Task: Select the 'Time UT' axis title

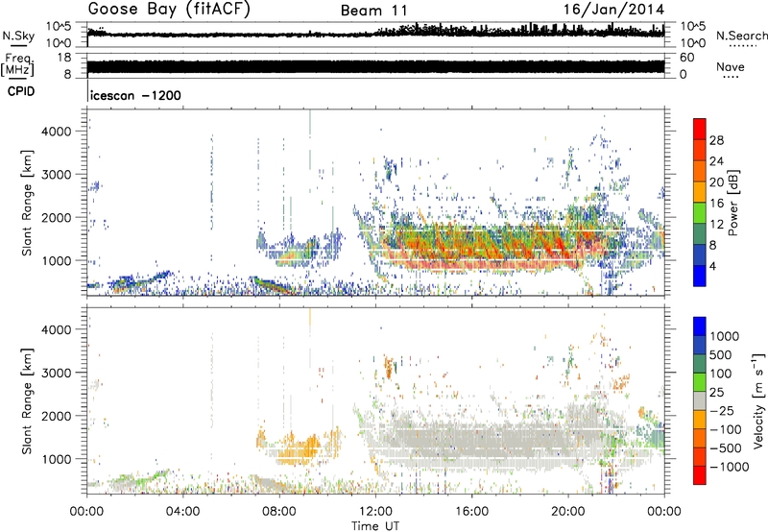Action: (375, 526)
